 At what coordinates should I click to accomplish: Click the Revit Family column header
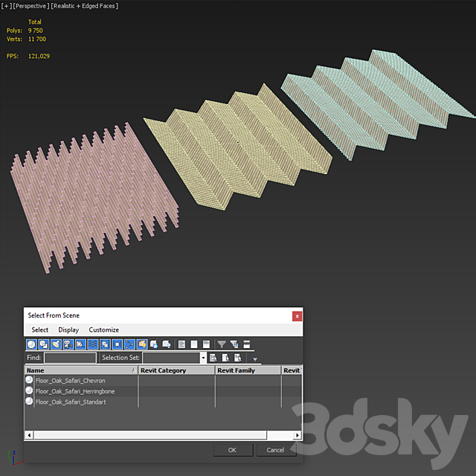pyautogui.click(x=248, y=370)
